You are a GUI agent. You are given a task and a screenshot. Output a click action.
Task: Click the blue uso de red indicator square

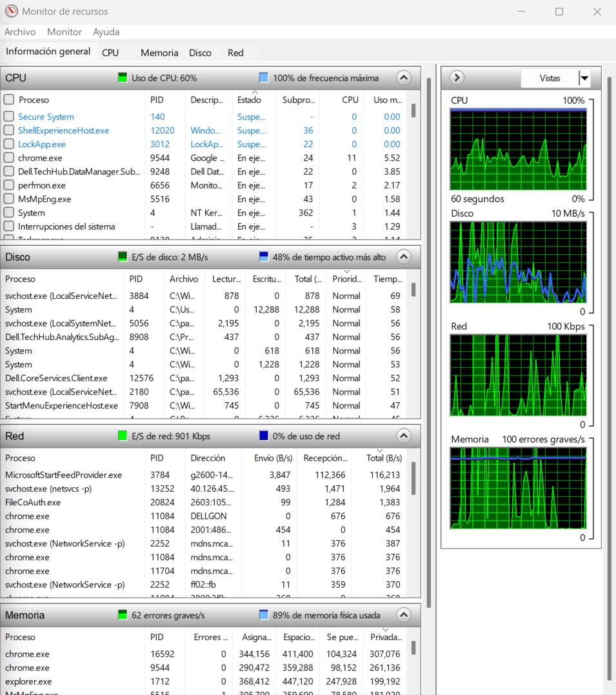tap(264, 436)
